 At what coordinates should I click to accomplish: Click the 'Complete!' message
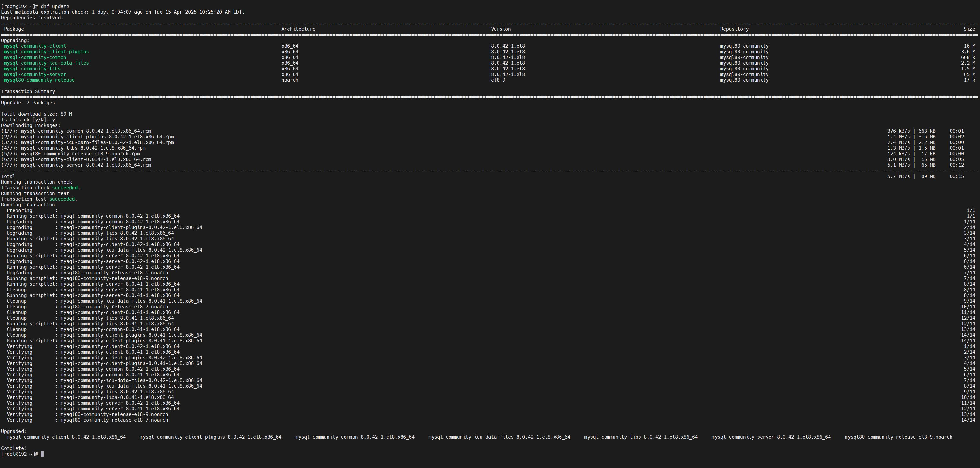14,448
